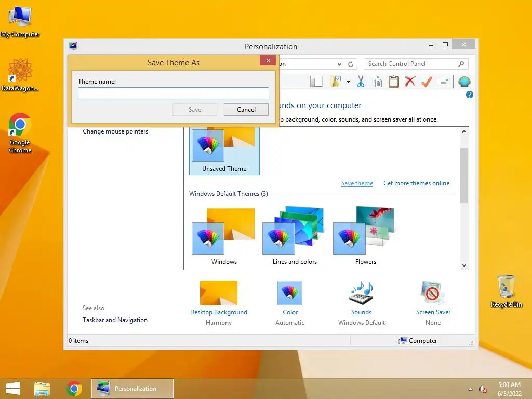Click the orange checkmark toolbar icon

point(427,82)
